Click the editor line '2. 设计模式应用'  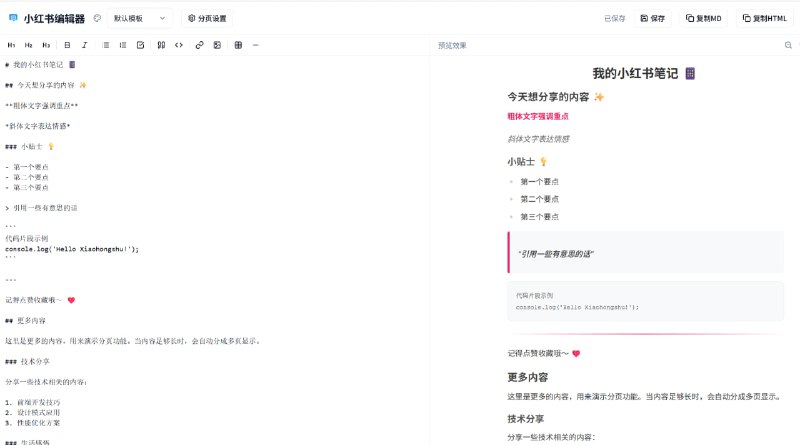[33, 412]
